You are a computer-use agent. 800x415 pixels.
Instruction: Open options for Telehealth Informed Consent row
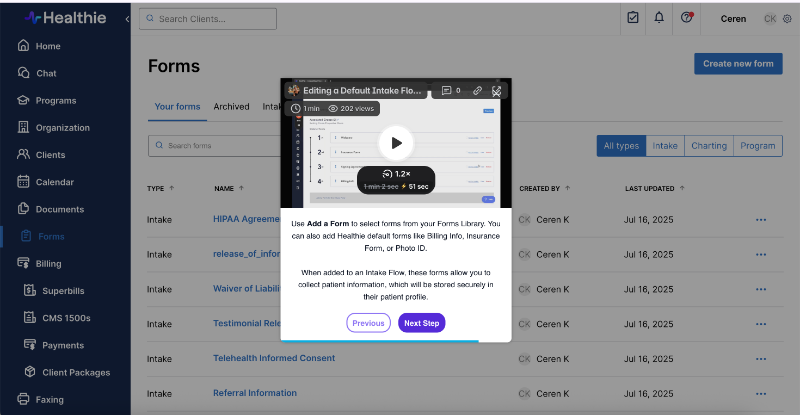pos(761,359)
